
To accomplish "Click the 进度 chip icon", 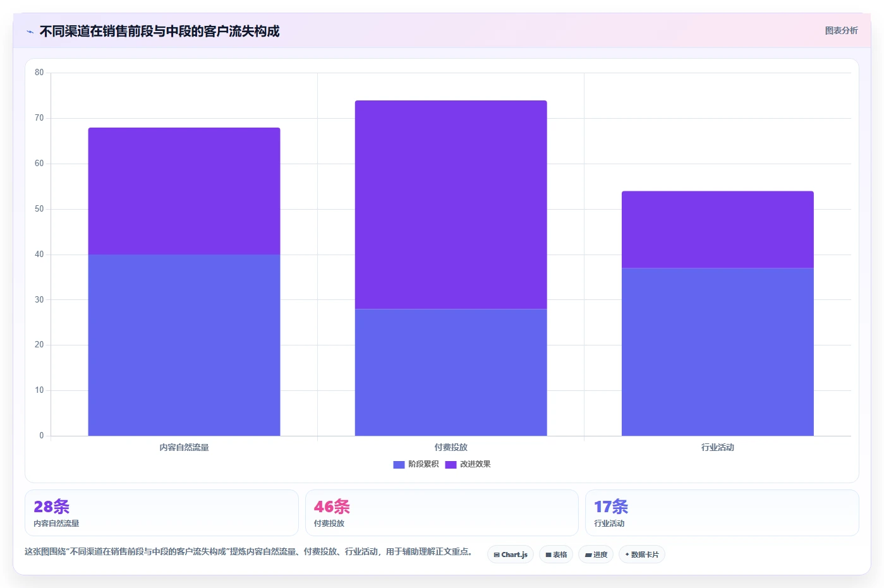I will click(588, 555).
